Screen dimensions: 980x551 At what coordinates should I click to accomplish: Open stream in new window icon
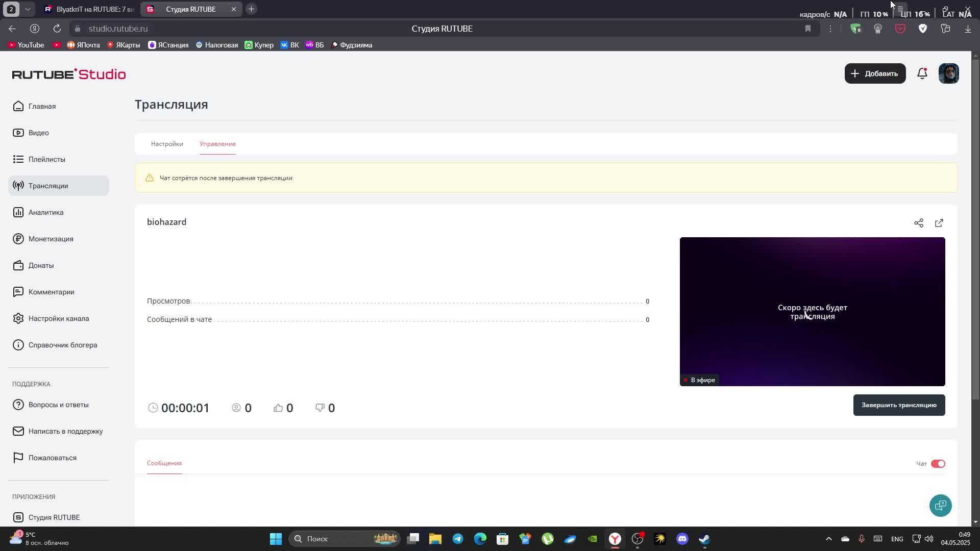pos(939,223)
